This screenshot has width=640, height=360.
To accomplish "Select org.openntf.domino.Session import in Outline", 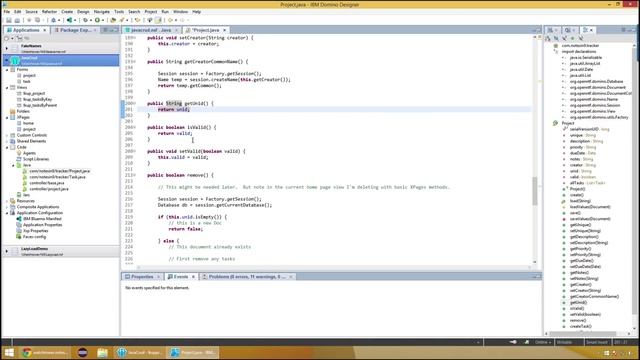I will (595, 105).
